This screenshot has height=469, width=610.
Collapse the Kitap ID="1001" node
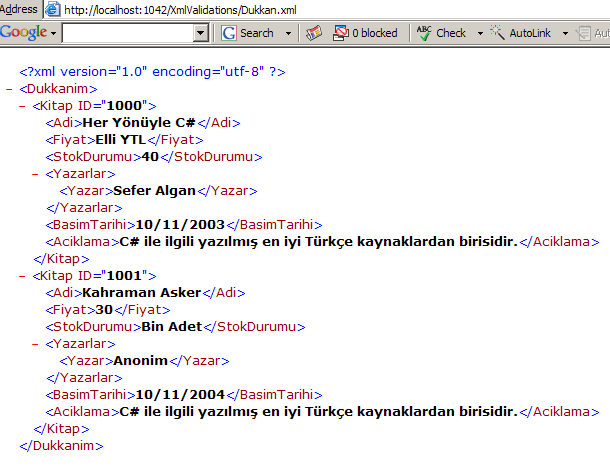coord(22,275)
